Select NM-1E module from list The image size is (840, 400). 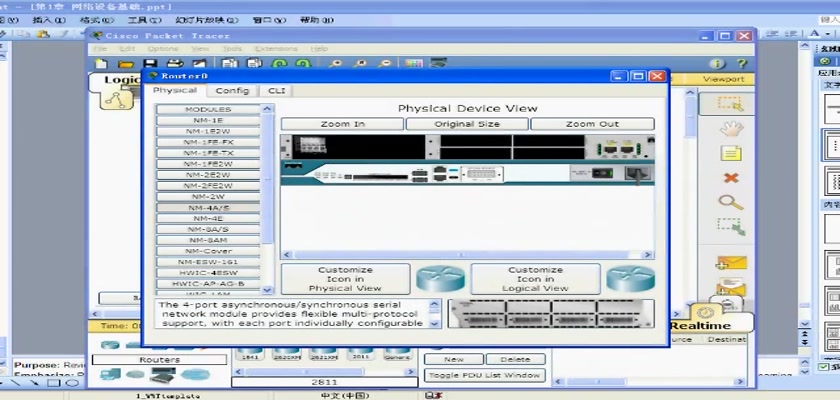pos(208,120)
